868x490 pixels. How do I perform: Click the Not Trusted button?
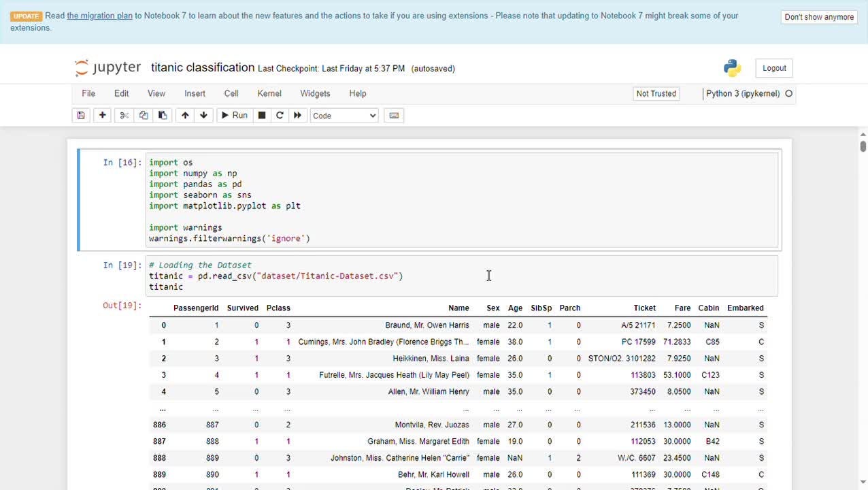click(656, 94)
